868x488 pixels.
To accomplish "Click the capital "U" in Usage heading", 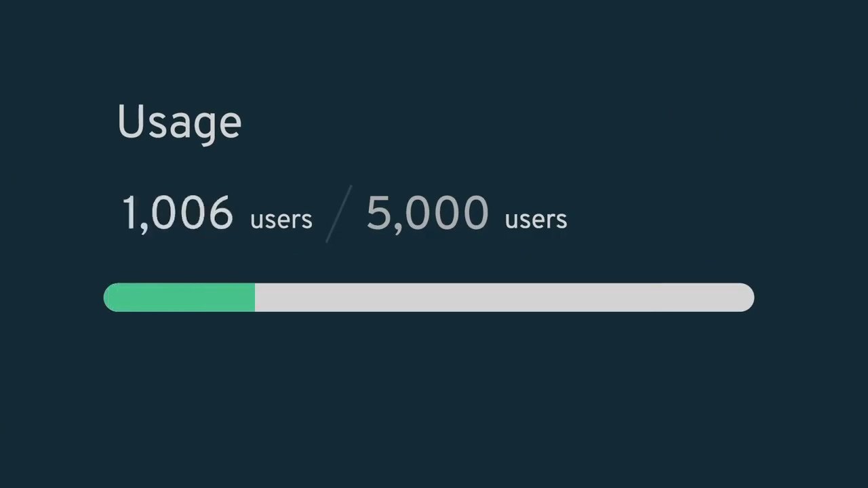I will click(x=130, y=121).
